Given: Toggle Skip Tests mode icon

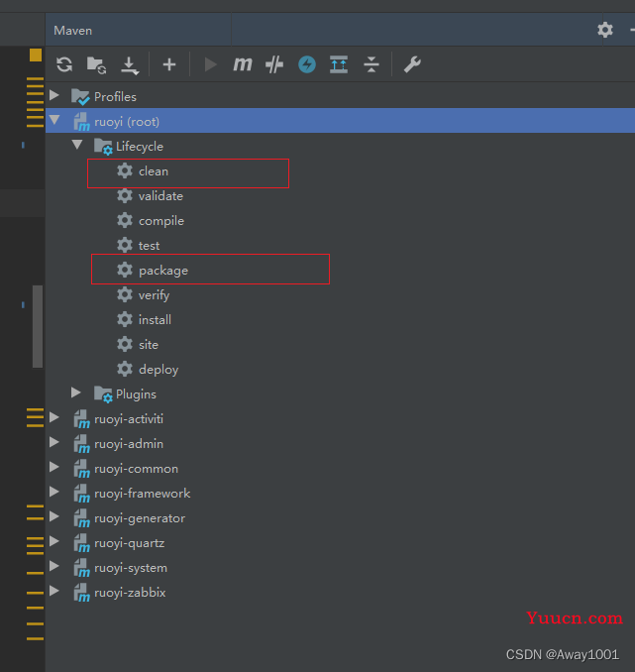Looking at the screenshot, I should (x=274, y=64).
